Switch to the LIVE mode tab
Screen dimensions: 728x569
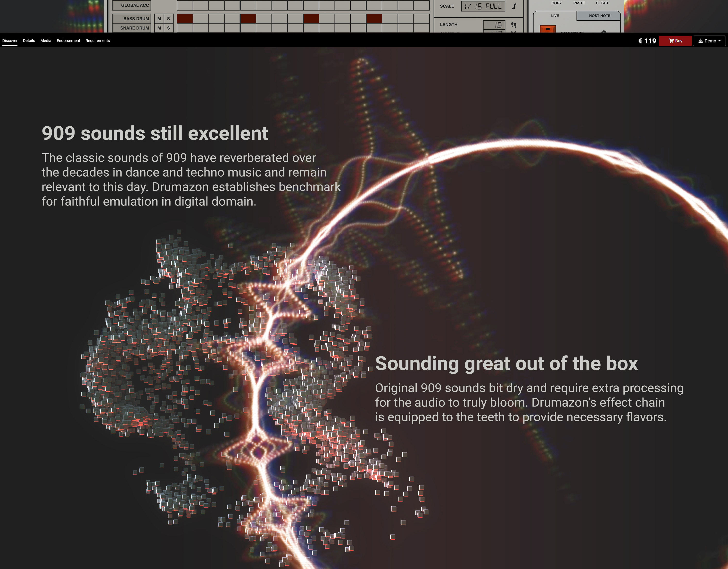(555, 16)
